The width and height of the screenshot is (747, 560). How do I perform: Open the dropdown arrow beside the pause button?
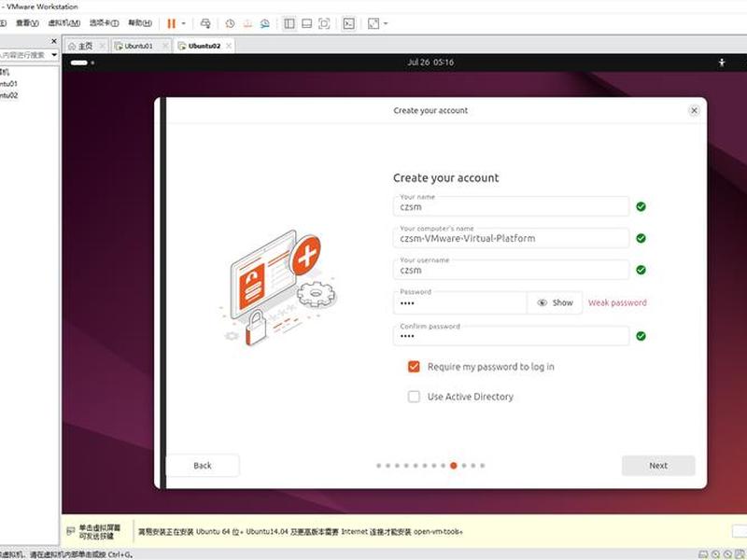[x=183, y=23]
